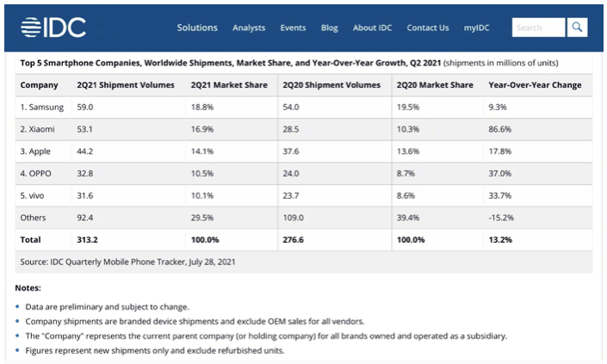Select the Others 39.4% share
607x364 pixels.
pyautogui.click(x=407, y=218)
